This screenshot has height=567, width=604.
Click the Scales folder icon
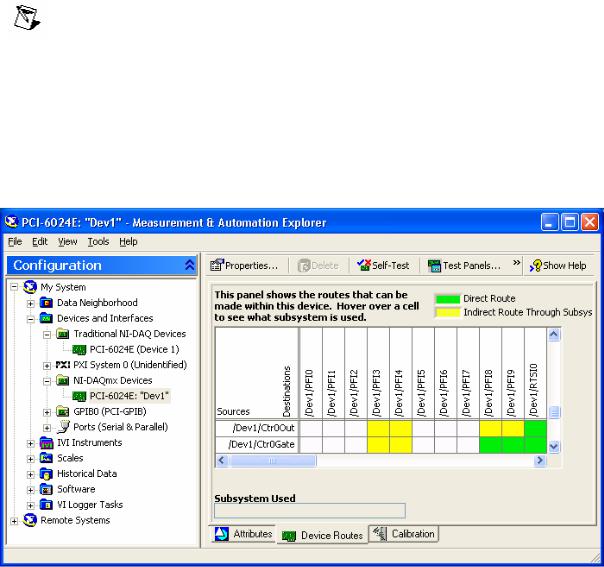(46, 458)
